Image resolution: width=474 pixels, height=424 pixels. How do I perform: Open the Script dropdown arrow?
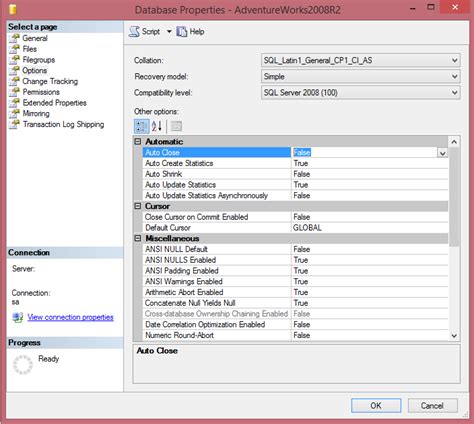pyautogui.click(x=169, y=32)
